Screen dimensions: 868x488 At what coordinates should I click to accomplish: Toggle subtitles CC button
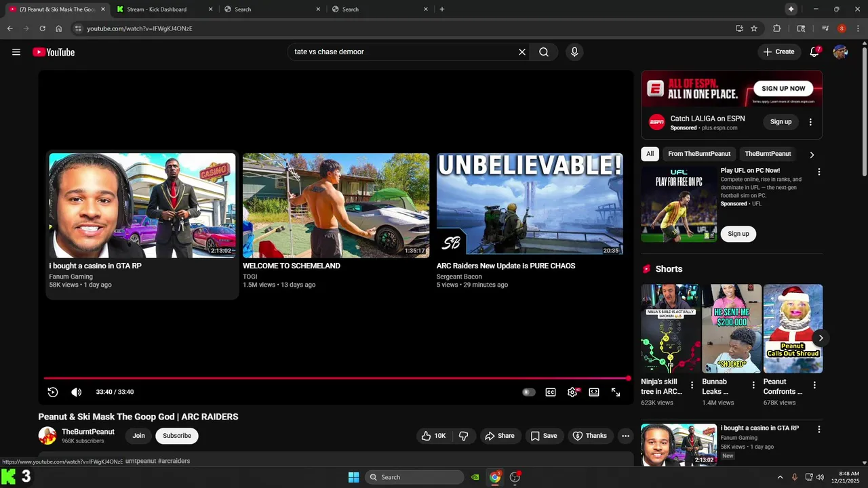pos(551,392)
